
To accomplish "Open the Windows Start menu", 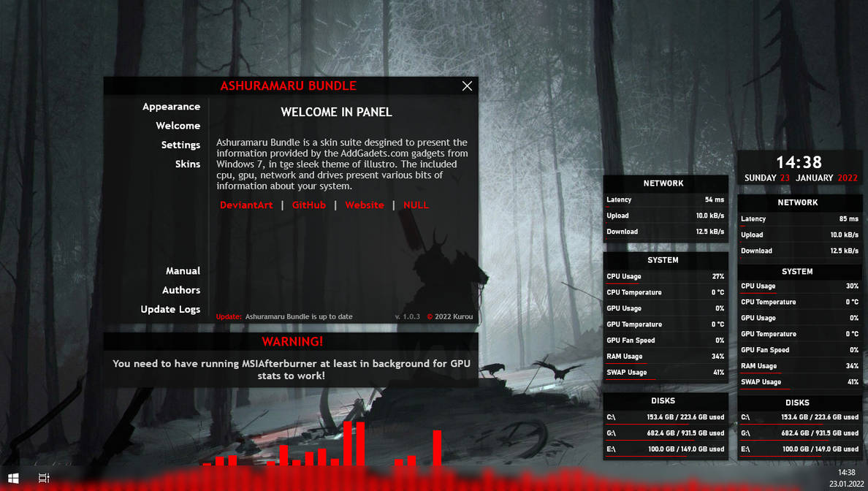I will pos(13,478).
